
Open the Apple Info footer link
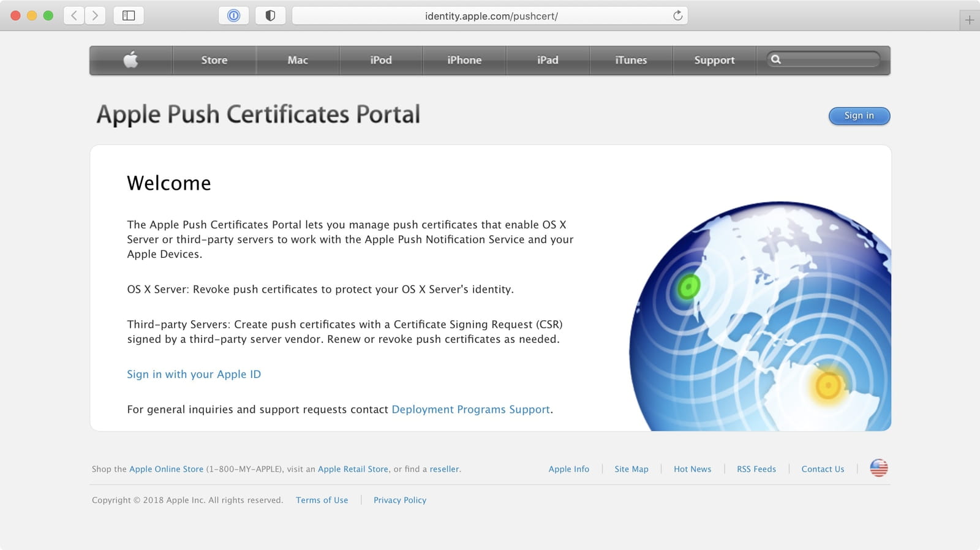(x=569, y=469)
